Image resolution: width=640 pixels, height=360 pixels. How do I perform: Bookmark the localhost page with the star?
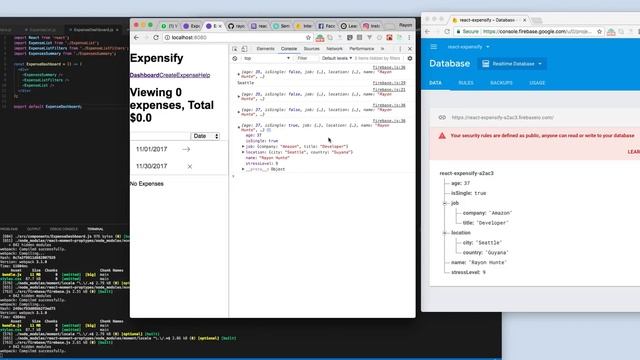[x=308, y=37]
